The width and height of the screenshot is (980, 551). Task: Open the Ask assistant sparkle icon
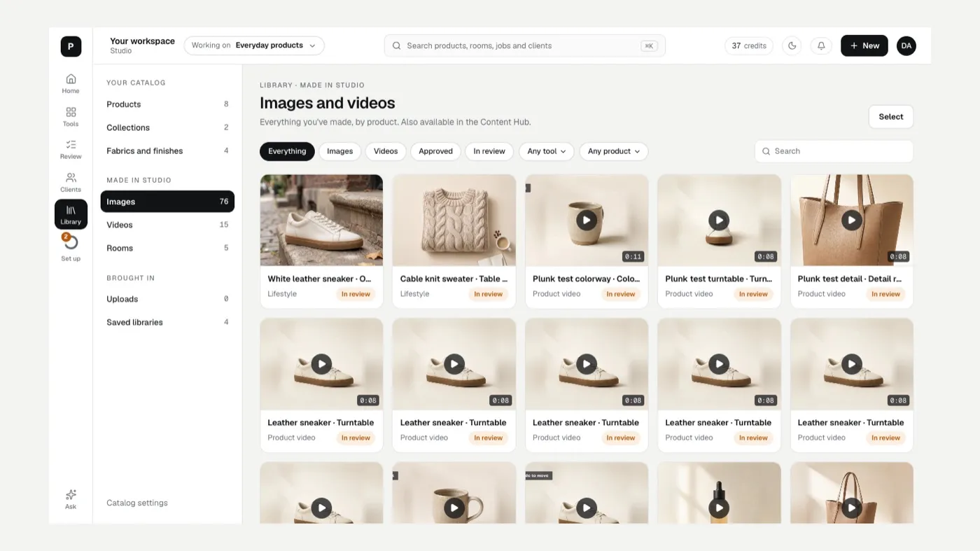coord(71,498)
